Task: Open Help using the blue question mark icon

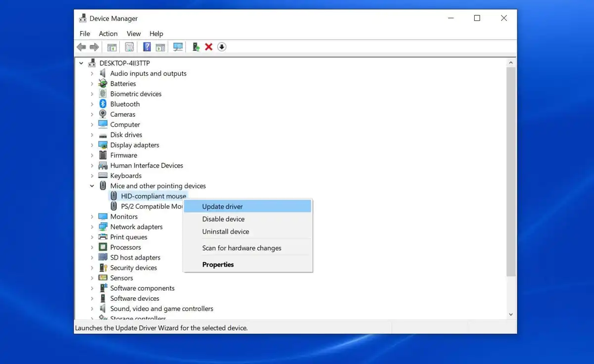Action: (147, 46)
